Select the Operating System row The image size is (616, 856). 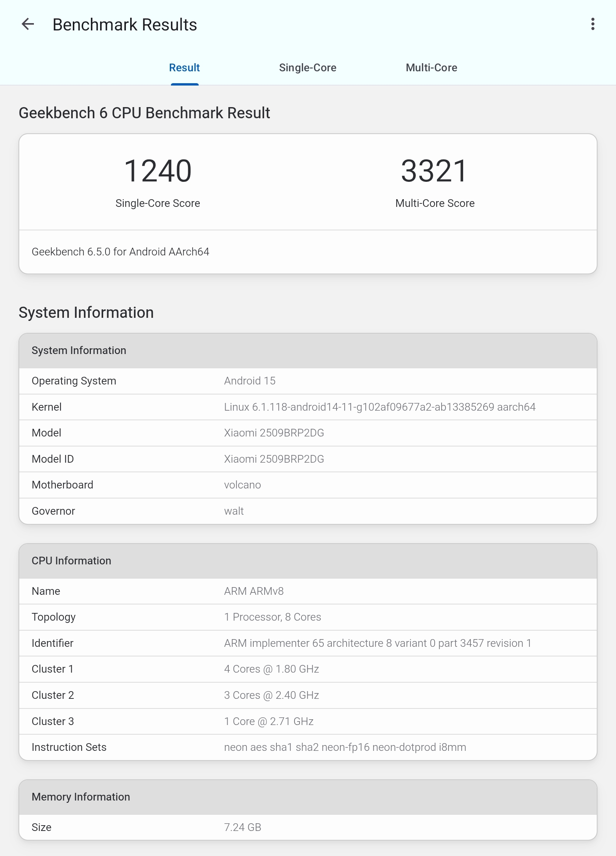(307, 381)
